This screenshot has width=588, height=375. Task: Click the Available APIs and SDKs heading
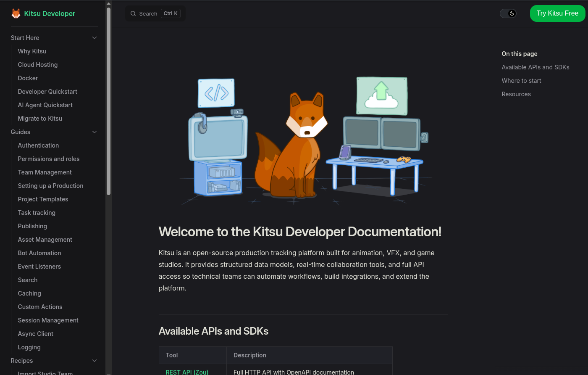click(213, 331)
